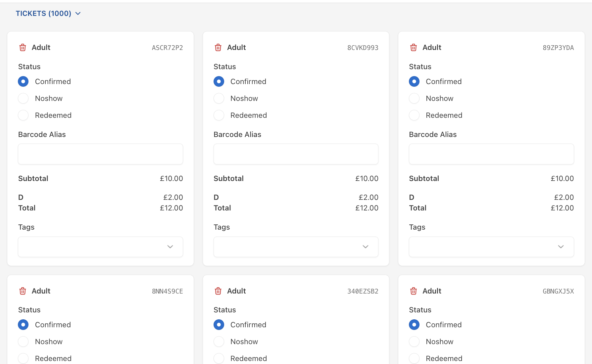
Task: Delete ticket 8CVKD993 with trash icon
Action: click(218, 47)
